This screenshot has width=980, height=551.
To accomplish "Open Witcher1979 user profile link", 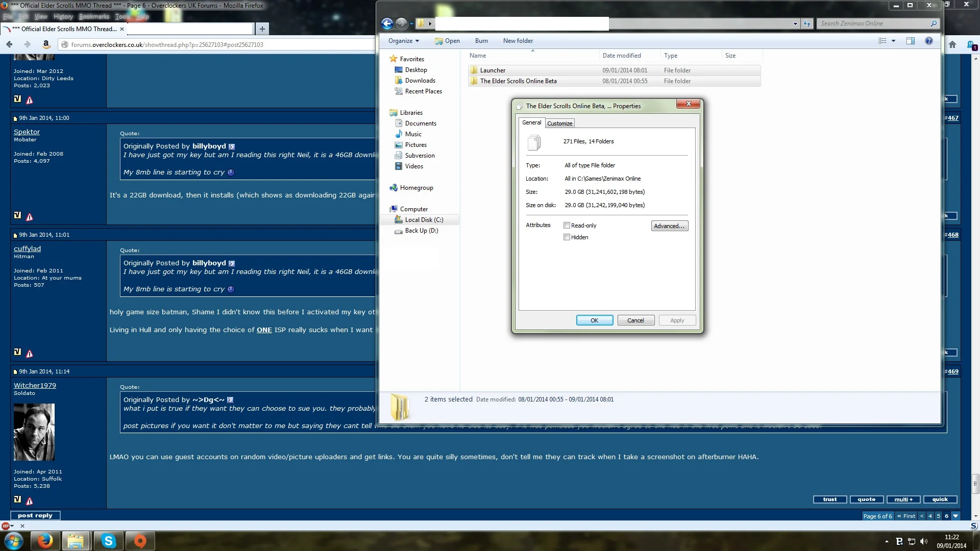I will (x=35, y=385).
